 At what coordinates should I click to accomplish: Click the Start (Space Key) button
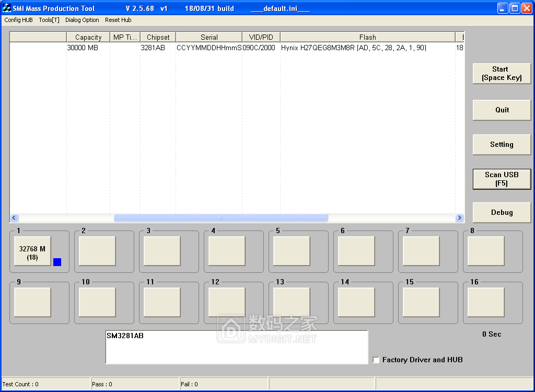click(502, 73)
